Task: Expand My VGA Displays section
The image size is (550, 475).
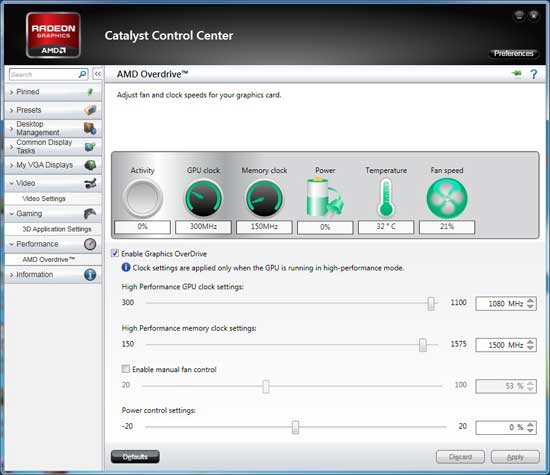Action: 11,165
